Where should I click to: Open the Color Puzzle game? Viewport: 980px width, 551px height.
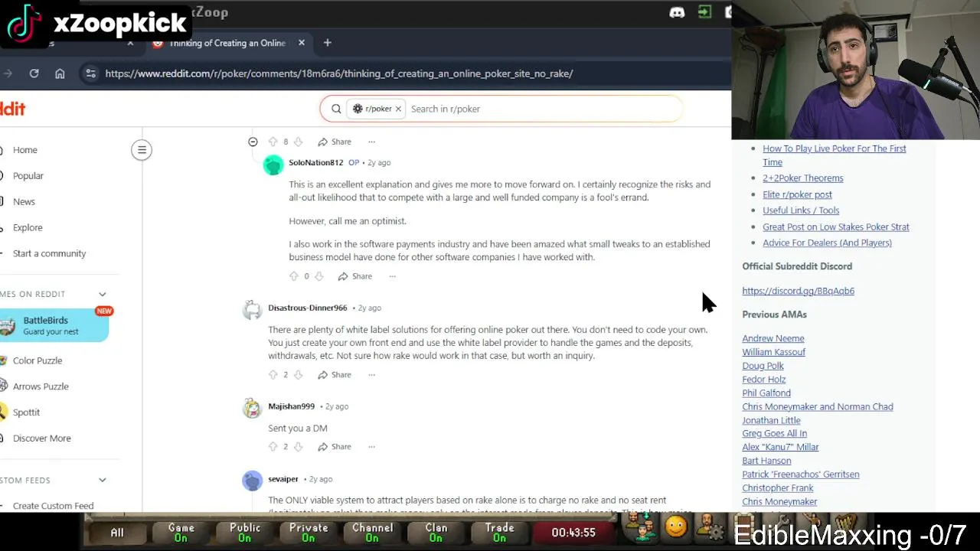(x=38, y=360)
